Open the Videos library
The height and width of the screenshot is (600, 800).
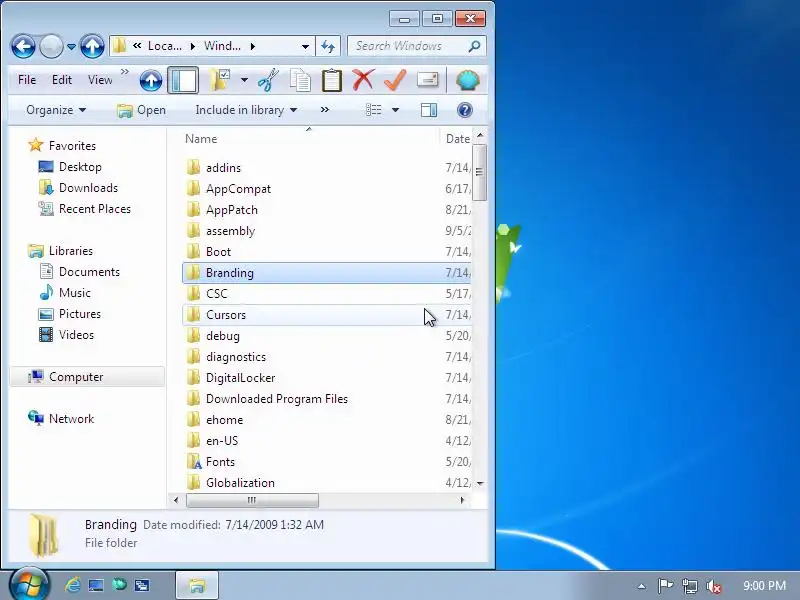click(77, 335)
